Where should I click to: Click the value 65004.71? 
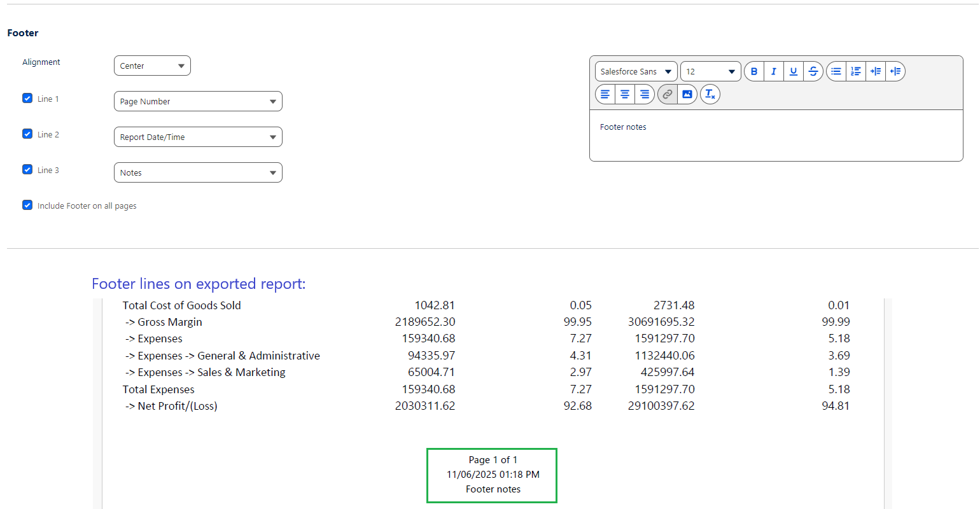(431, 372)
